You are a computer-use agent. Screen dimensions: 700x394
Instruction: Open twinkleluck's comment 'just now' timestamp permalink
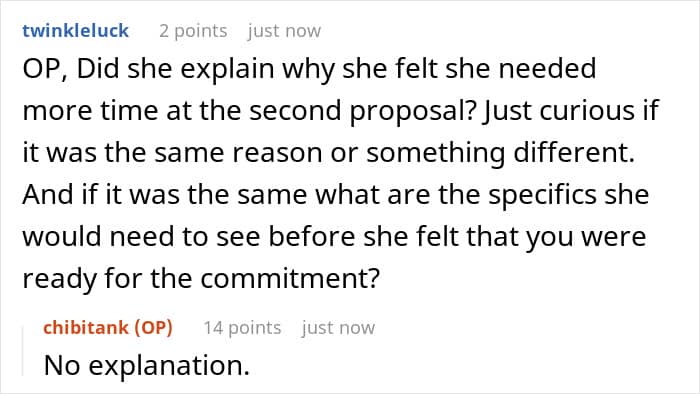click(284, 31)
